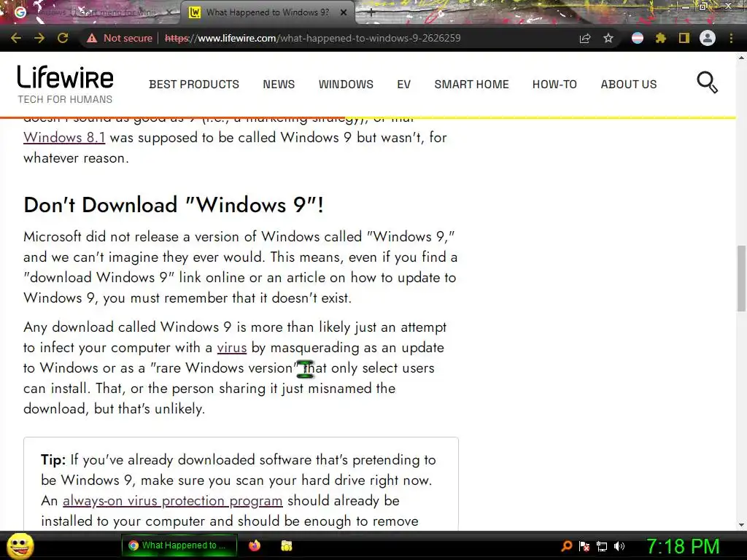This screenshot has width=747, height=560.
Task: Click the flag notification tray icon
Action: click(x=584, y=546)
